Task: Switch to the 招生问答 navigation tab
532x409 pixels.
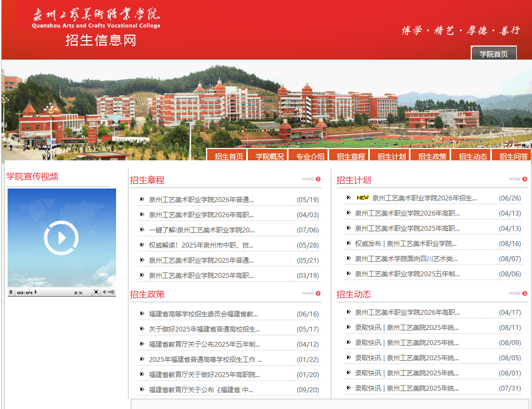Action: (511, 155)
